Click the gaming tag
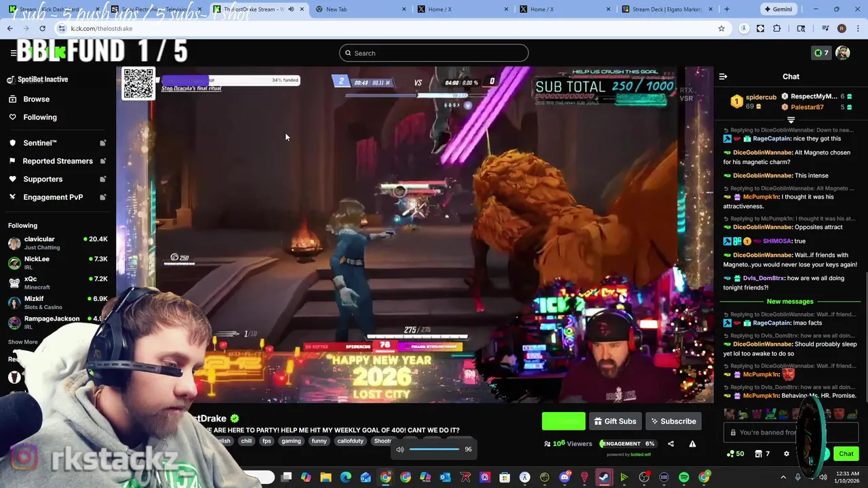Viewport: 868px width, 488px height. pos(291,441)
